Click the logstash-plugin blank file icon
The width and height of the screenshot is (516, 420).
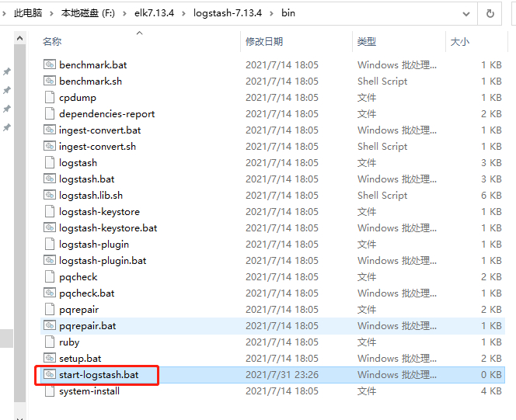coord(50,244)
